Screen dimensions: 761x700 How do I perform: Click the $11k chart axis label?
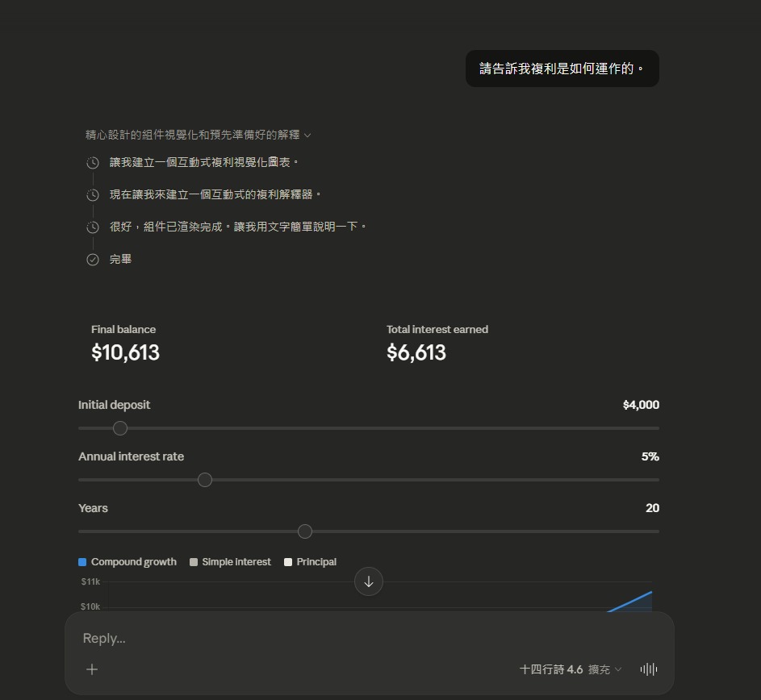point(90,581)
